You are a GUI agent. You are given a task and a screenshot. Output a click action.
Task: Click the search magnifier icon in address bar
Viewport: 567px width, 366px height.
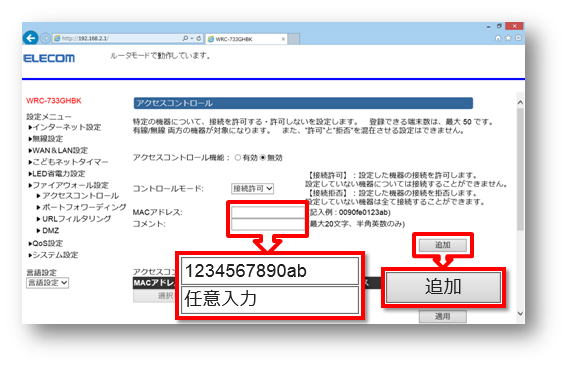186,38
